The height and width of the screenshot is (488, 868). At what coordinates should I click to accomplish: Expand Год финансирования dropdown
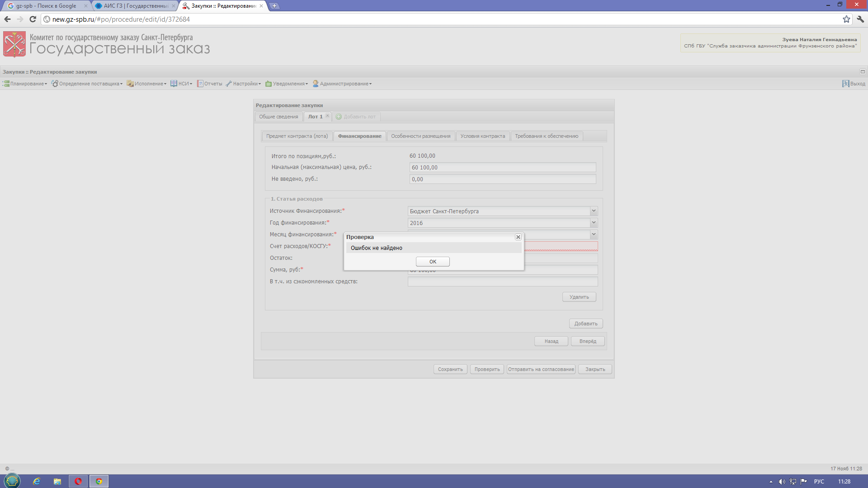[594, 223]
